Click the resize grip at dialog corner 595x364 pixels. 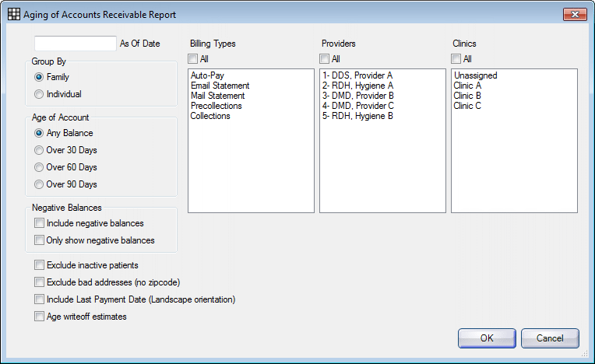[x=585, y=354]
